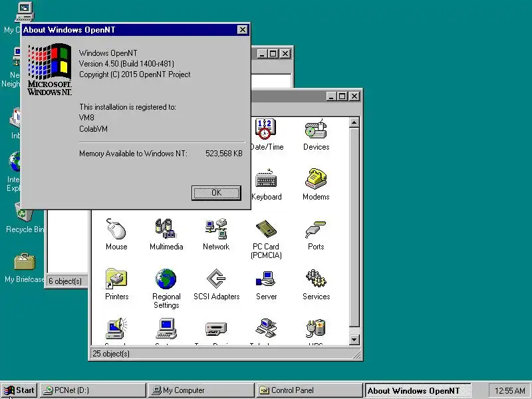Select the Recycle Bin desktop icon
The width and height of the screenshot is (532, 399).
click(25, 211)
